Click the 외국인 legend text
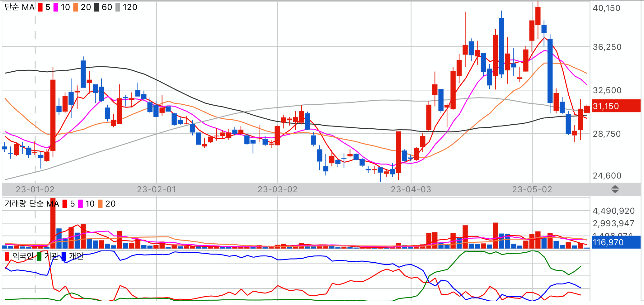This screenshot has width=644, height=305. 23,256
